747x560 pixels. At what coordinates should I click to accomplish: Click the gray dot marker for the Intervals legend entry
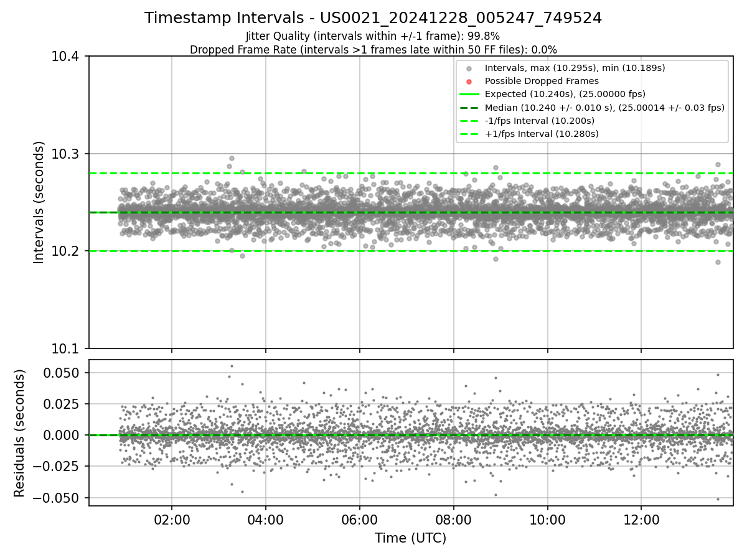click(x=469, y=68)
